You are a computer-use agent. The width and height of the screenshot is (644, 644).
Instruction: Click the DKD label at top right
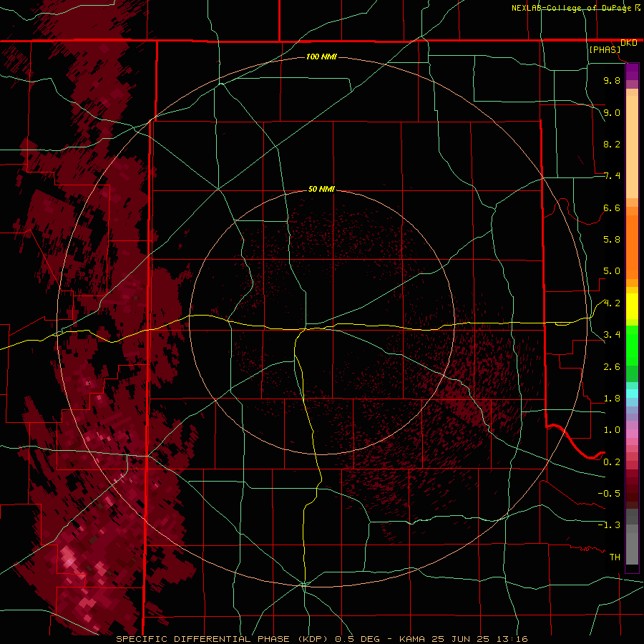click(x=629, y=43)
